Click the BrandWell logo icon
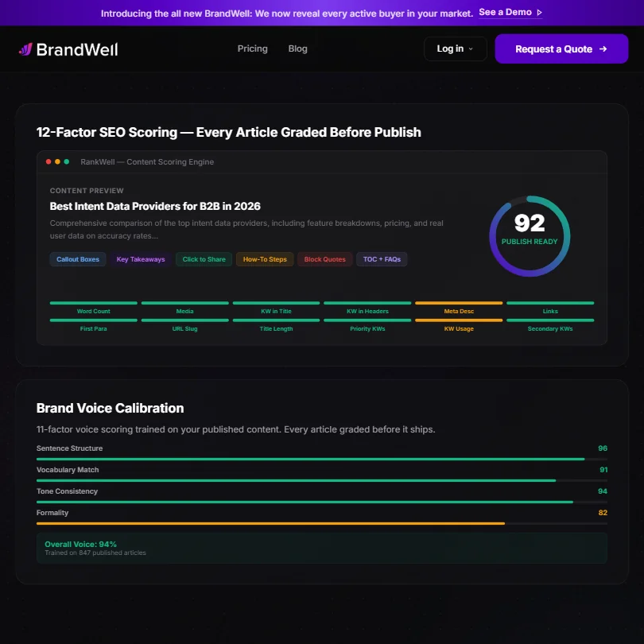Image resolution: width=644 pixels, height=644 pixels. click(25, 49)
